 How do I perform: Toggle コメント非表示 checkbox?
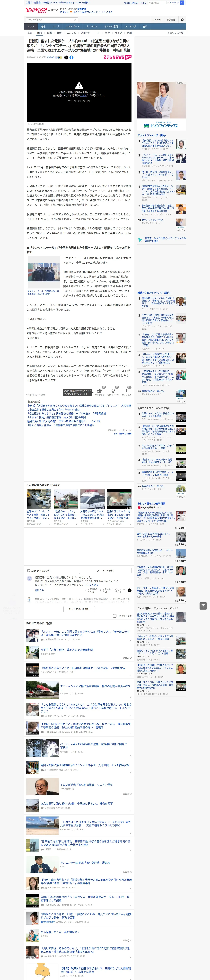[x=115, y=616]
